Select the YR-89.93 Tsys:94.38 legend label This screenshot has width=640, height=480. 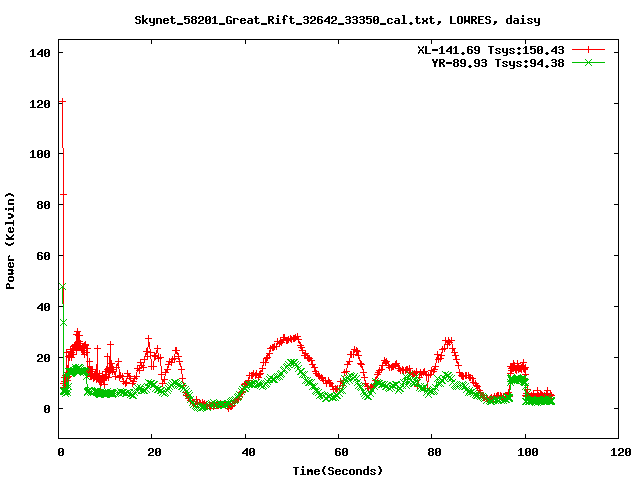[498, 63]
